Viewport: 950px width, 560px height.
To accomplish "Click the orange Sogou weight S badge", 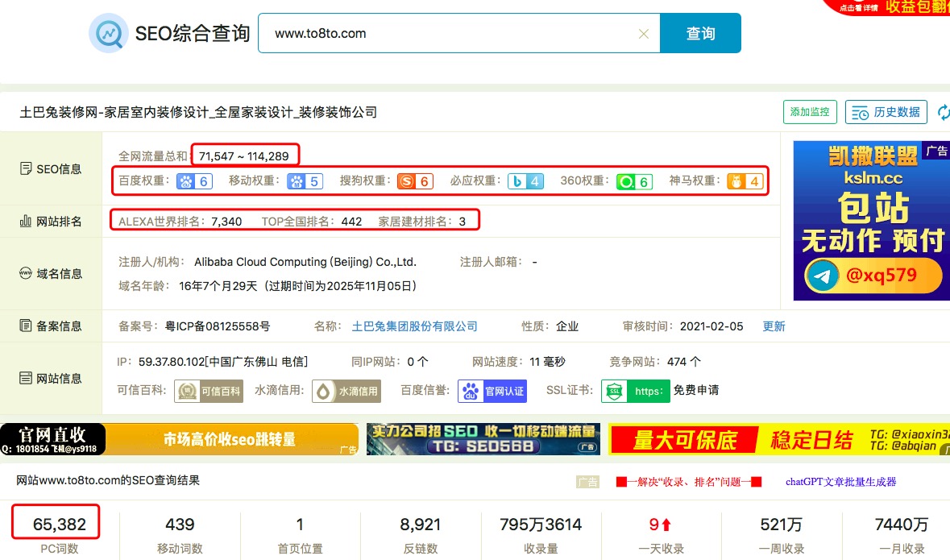I will [416, 181].
